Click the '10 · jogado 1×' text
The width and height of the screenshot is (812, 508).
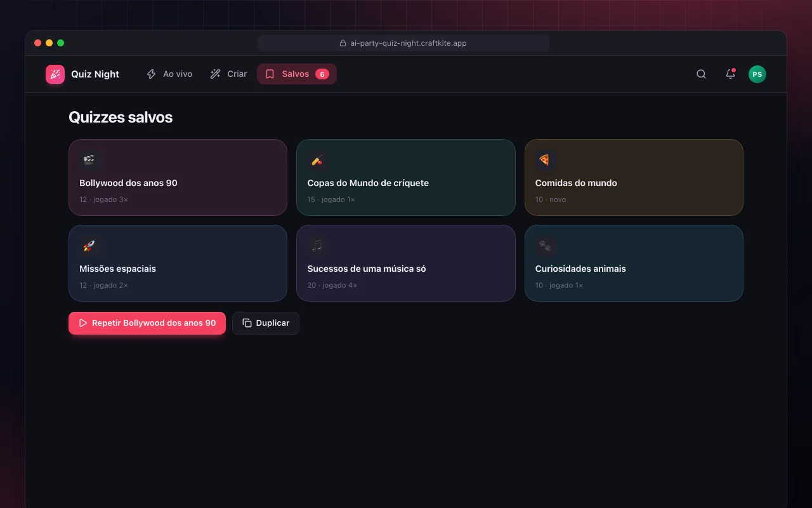(x=559, y=285)
